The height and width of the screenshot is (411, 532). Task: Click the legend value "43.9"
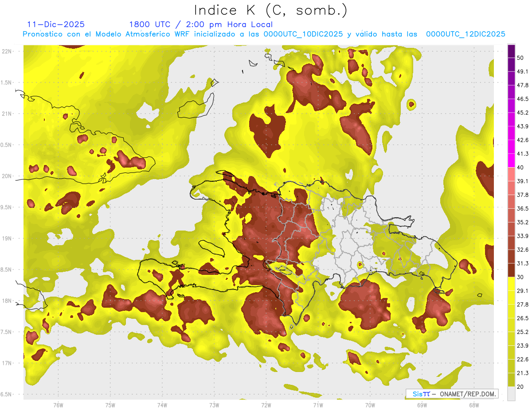[523, 126]
